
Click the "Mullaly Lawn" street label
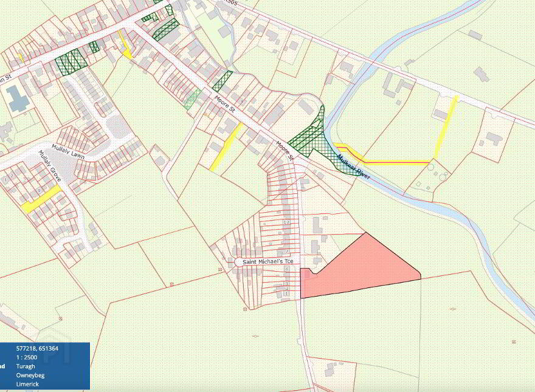[68, 151]
